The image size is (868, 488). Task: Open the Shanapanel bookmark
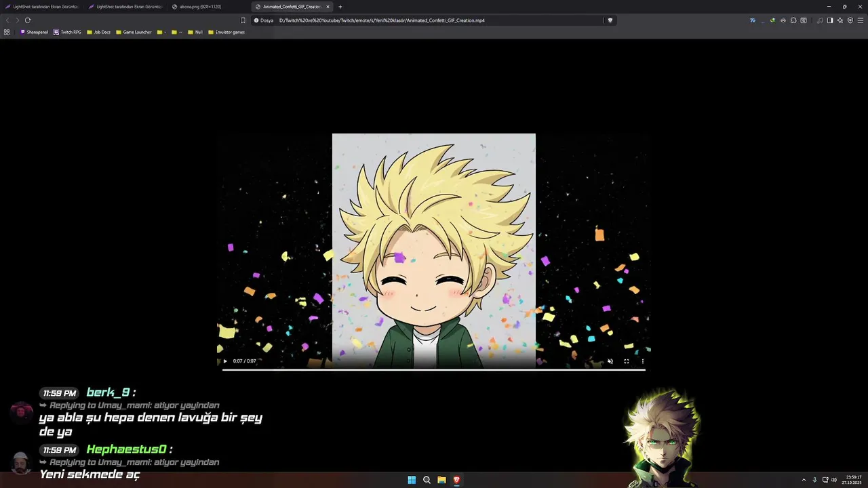click(34, 32)
